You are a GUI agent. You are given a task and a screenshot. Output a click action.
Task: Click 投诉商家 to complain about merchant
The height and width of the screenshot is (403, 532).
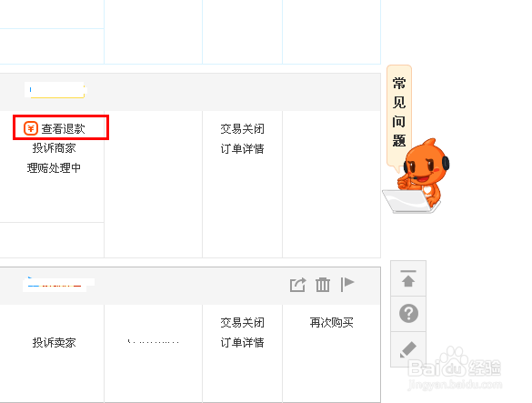[54, 148]
